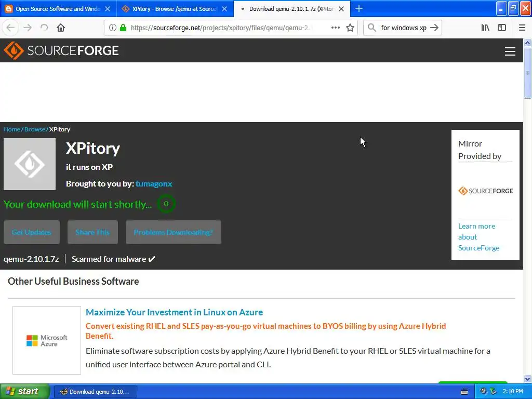Open Learn more about SourceForge link

coord(478,237)
